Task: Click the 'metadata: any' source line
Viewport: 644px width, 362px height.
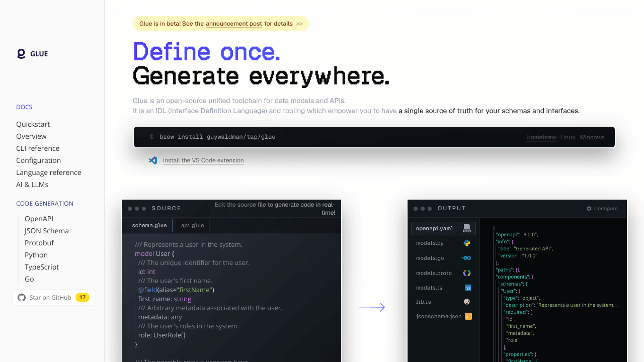Action: tap(160, 317)
